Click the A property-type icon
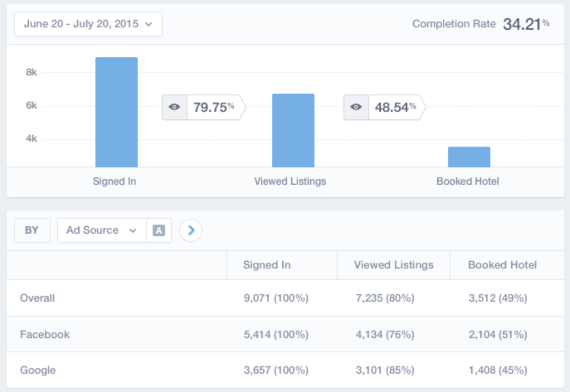Image resolution: width=570 pixels, height=392 pixels. pos(159,230)
